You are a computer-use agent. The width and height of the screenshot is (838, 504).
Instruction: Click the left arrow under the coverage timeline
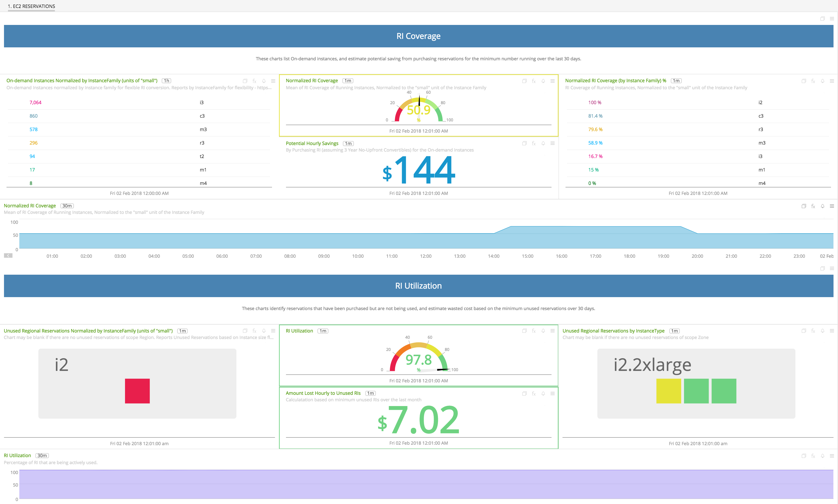click(x=8, y=255)
